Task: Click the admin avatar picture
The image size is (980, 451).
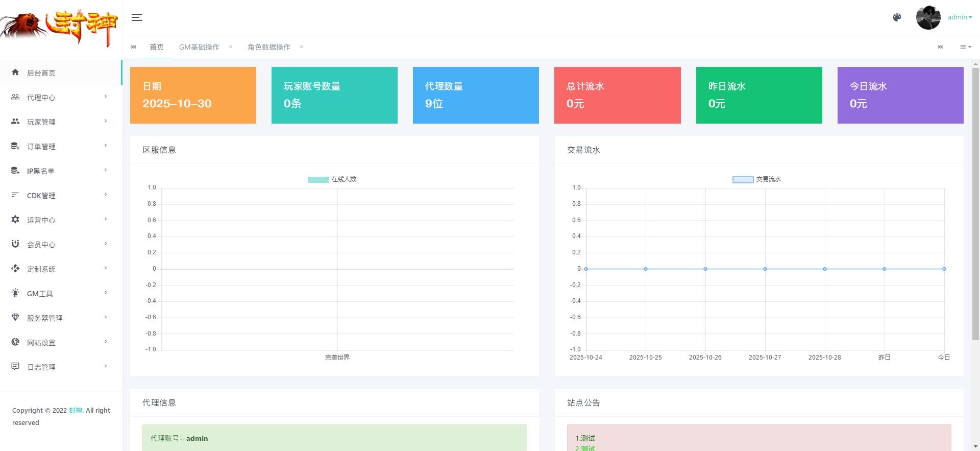Action: coord(928,18)
